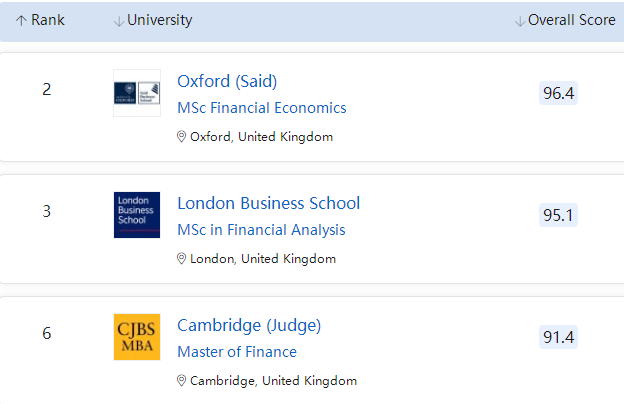Click the location pin icon beside Cambridge
This screenshot has width=624, height=404.
[182, 380]
